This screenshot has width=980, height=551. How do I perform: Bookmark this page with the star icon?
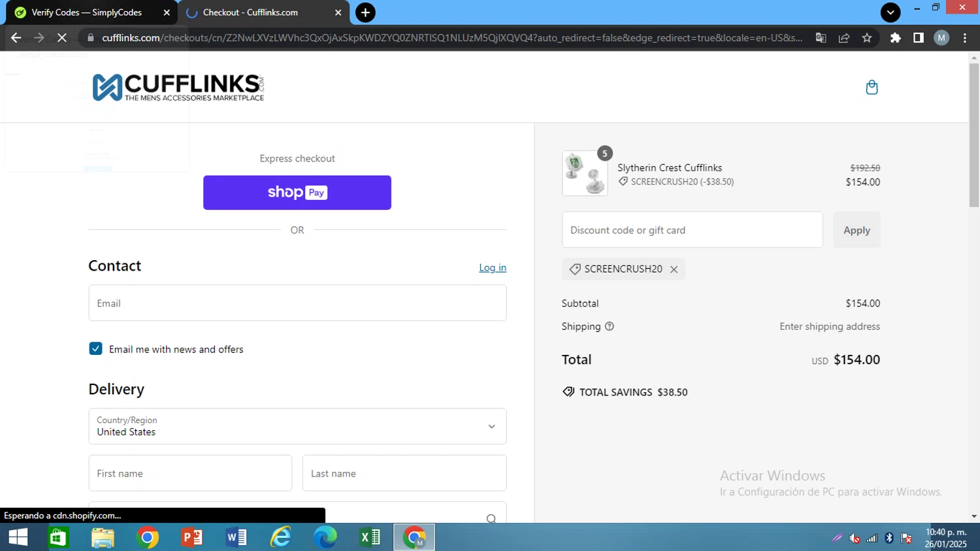[x=867, y=38]
